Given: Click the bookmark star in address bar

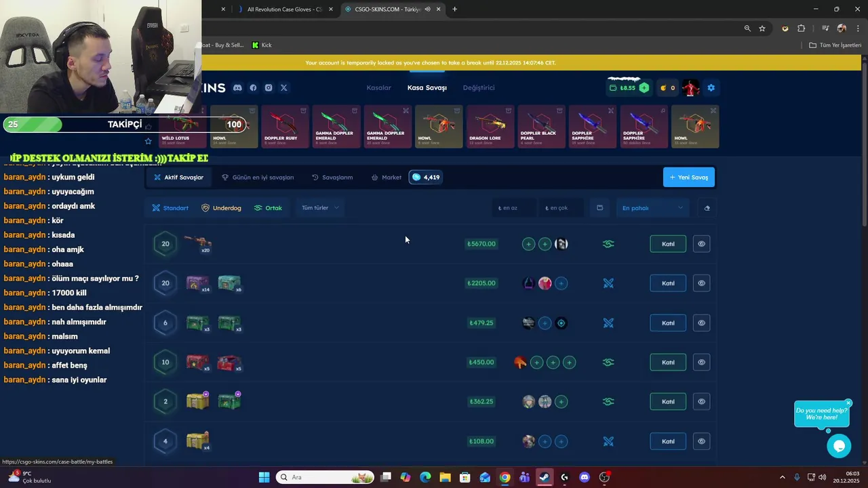Looking at the screenshot, I should click(762, 28).
